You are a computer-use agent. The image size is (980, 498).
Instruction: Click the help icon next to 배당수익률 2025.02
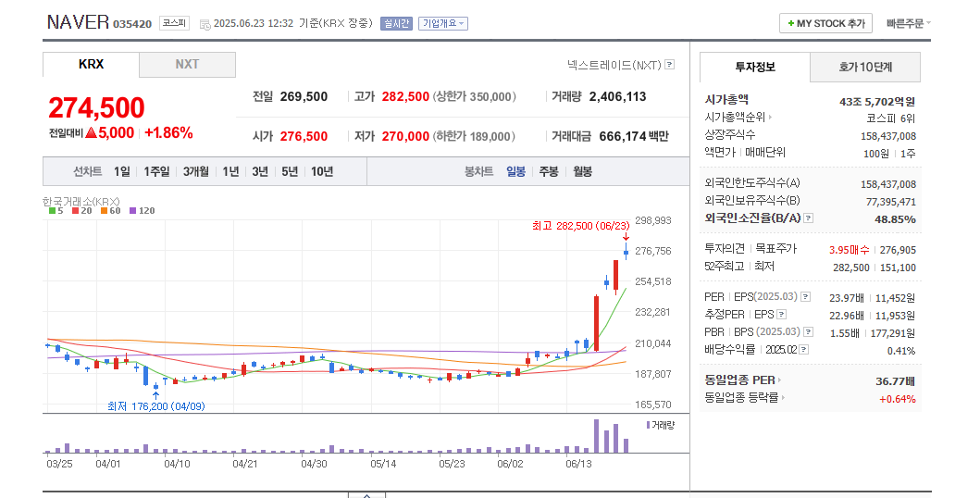point(804,349)
